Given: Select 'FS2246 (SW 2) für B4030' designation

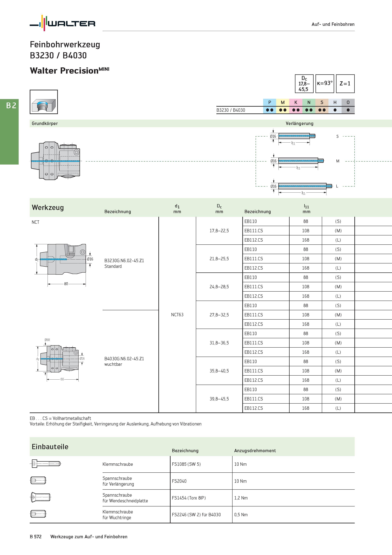Looking at the screenshot, I should coord(196,515).
